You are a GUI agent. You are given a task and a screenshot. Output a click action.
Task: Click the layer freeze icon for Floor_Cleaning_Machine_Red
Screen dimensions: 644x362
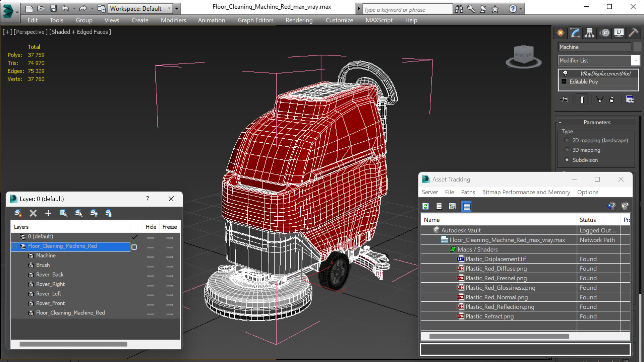[169, 246]
